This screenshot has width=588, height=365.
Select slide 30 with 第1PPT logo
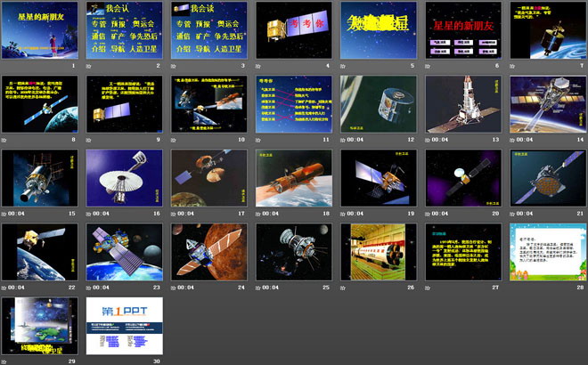point(125,326)
